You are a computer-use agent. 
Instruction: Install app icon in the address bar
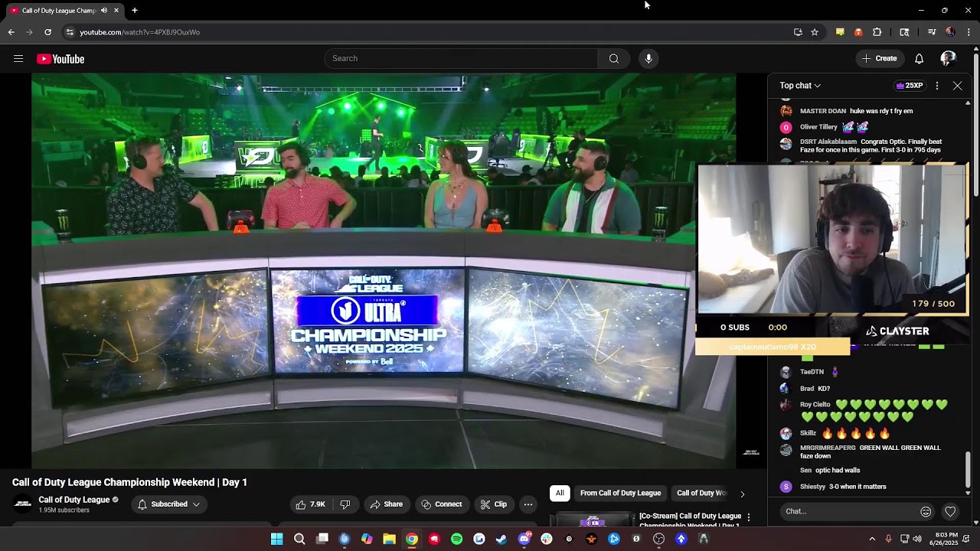pyautogui.click(x=798, y=32)
